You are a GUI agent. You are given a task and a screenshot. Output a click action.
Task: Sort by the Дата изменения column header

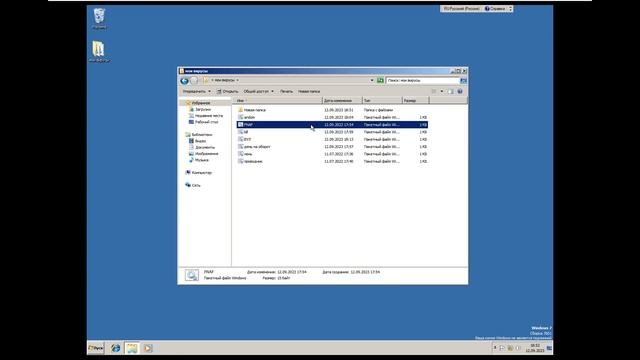(342, 100)
